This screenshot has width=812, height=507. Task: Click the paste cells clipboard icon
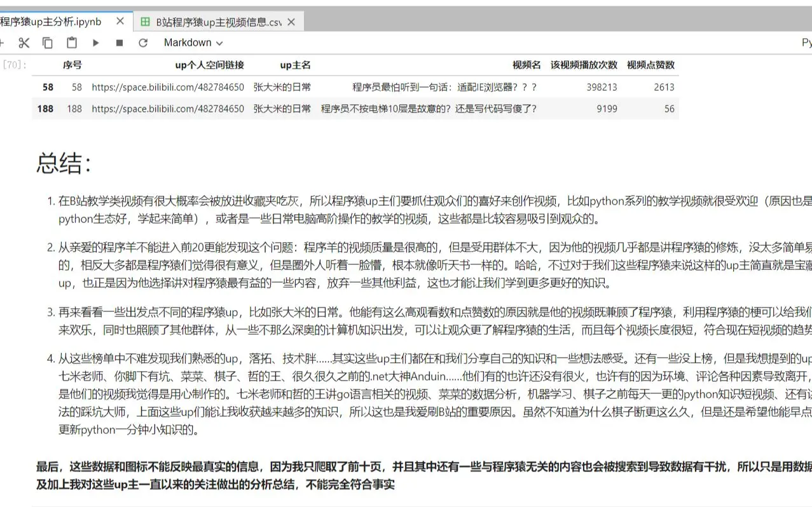(72, 43)
